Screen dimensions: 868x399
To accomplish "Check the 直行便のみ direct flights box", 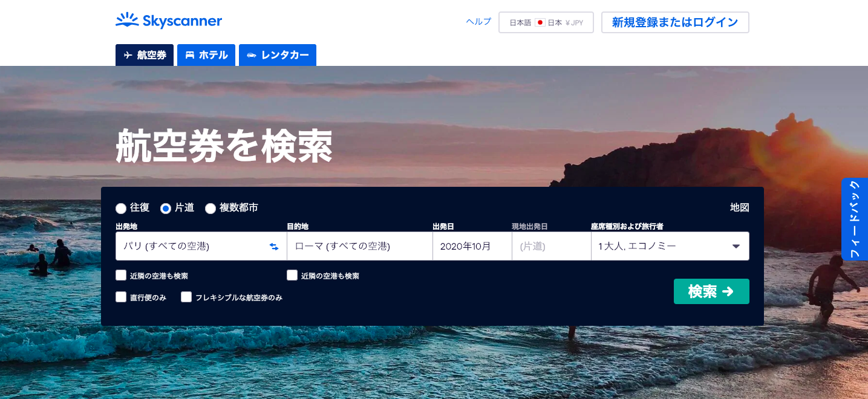I will click(121, 297).
